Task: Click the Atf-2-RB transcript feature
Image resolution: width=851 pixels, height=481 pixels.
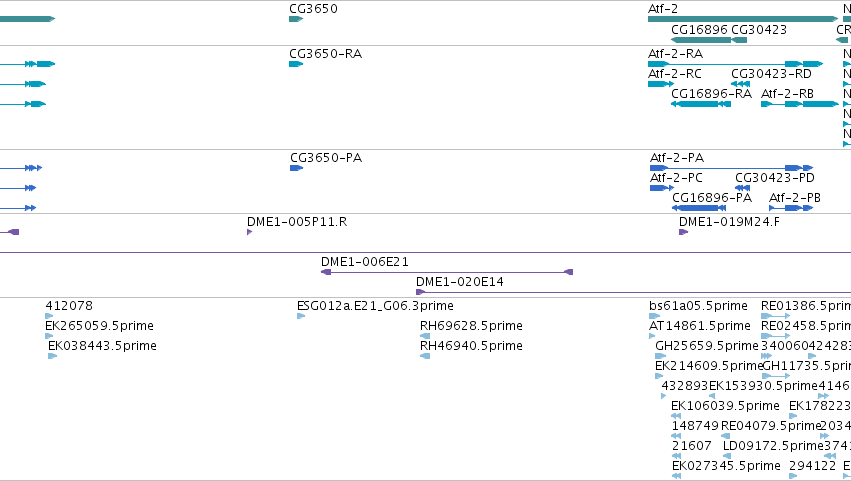Action: click(799, 104)
